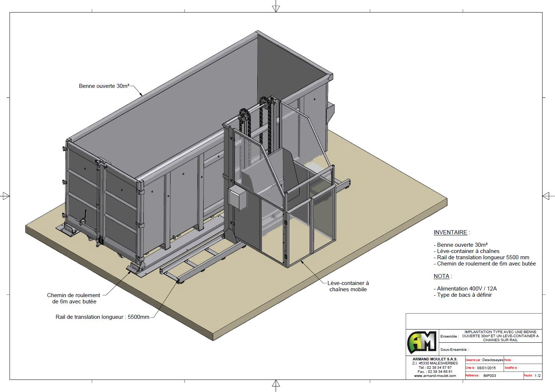The width and height of the screenshot is (555, 392).
Task: Click the "Ensemble :" field label
Action: tap(449, 336)
